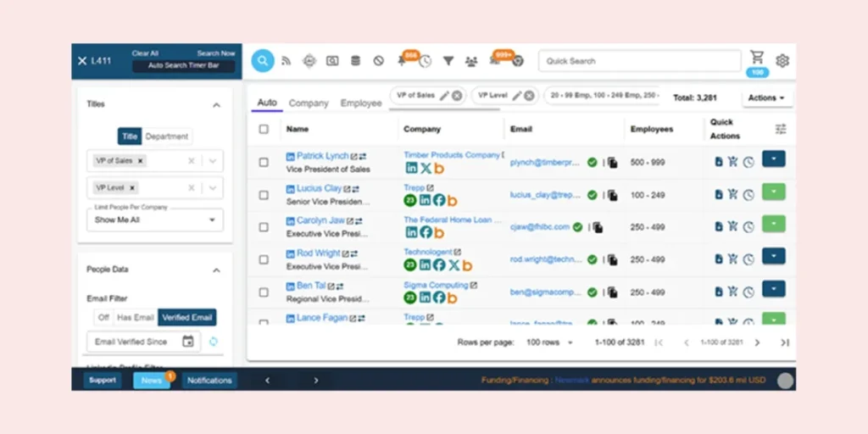Image resolution: width=868 pixels, height=434 pixels.
Task: Collapse the Titles section
Action: coord(216,105)
